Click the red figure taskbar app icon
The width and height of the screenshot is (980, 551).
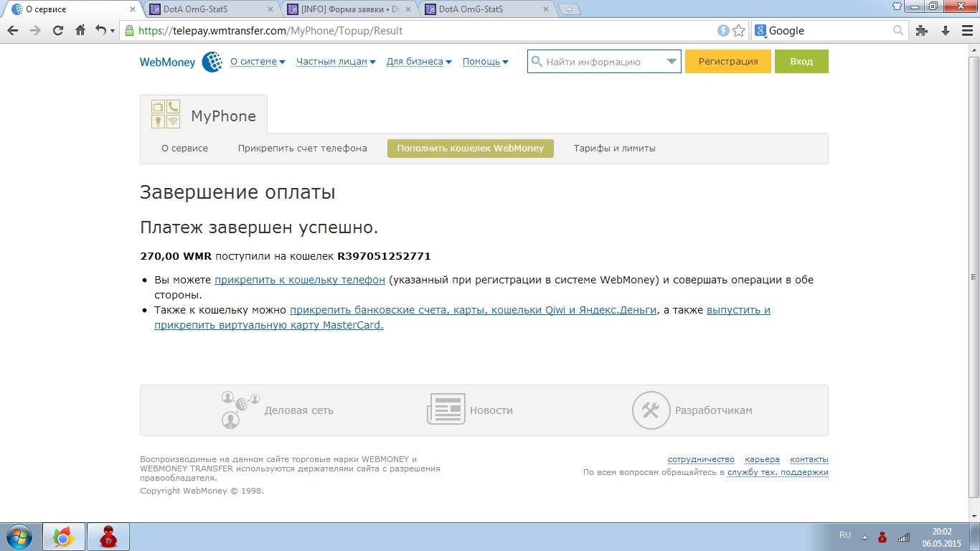click(x=108, y=537)
